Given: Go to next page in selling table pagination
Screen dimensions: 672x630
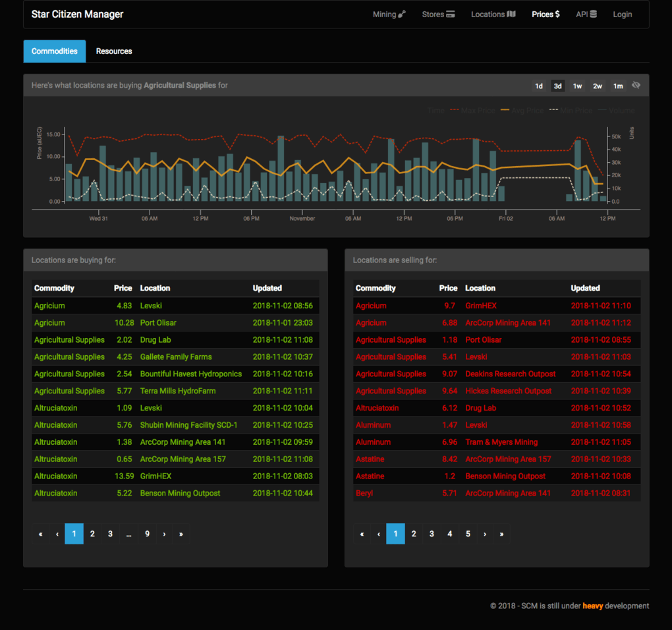Looking at the screenshot, I should pos(485,534).
